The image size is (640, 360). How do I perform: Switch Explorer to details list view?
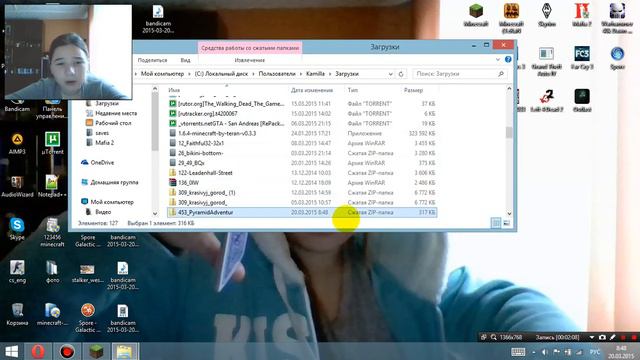[496, 223]
